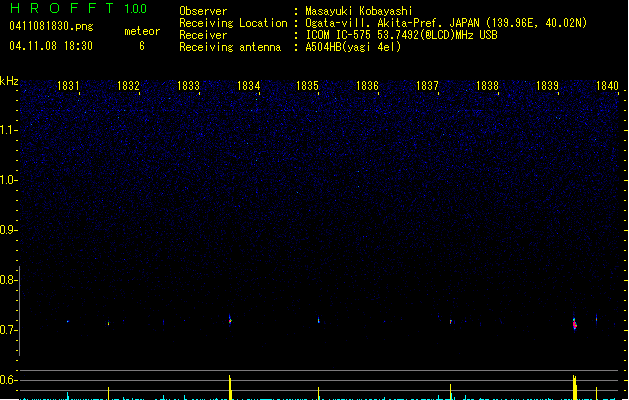The height and width of the screenshot is (400, 629).
Task: Click the 1.0 kHz frequency label
Action: (x=8, y=180)
